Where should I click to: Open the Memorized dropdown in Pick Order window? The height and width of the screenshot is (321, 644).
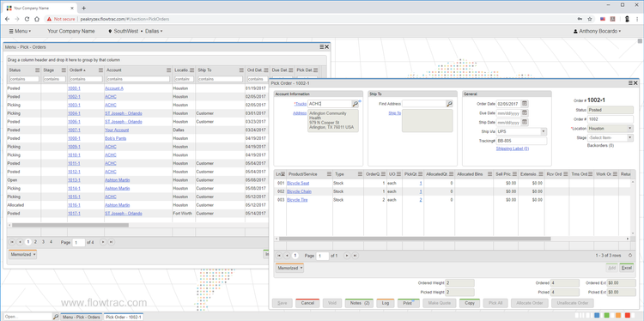click(x=290, y=268)
